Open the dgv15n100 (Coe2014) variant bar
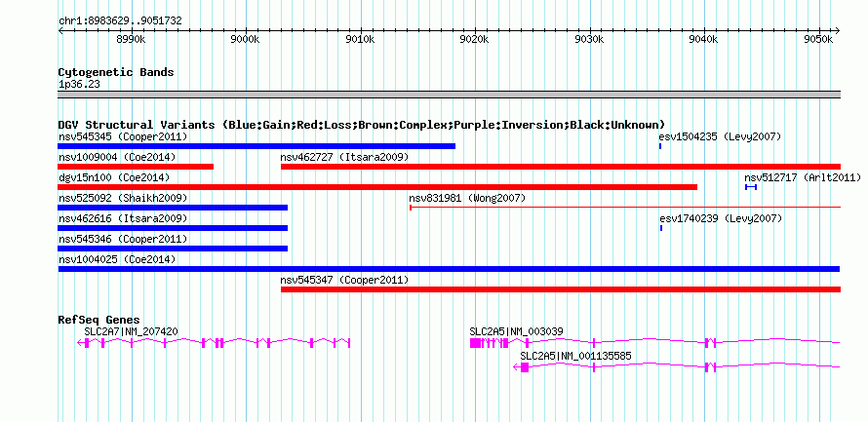This screenshot has height=422, width=868. [x=377, y=187]
